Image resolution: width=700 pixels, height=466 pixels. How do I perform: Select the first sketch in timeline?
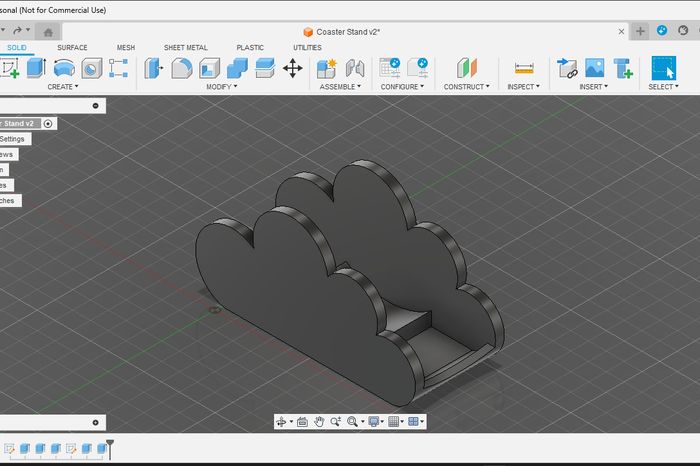pyautogui.click(x=9, y=448)
